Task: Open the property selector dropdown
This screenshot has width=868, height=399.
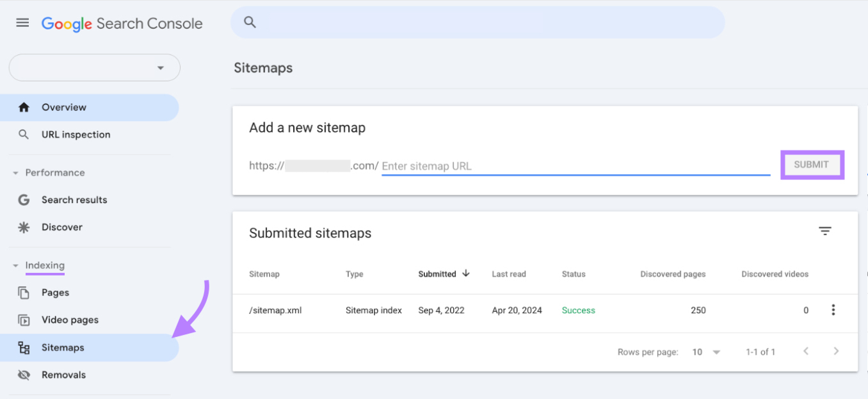Action: coord(93,67)
